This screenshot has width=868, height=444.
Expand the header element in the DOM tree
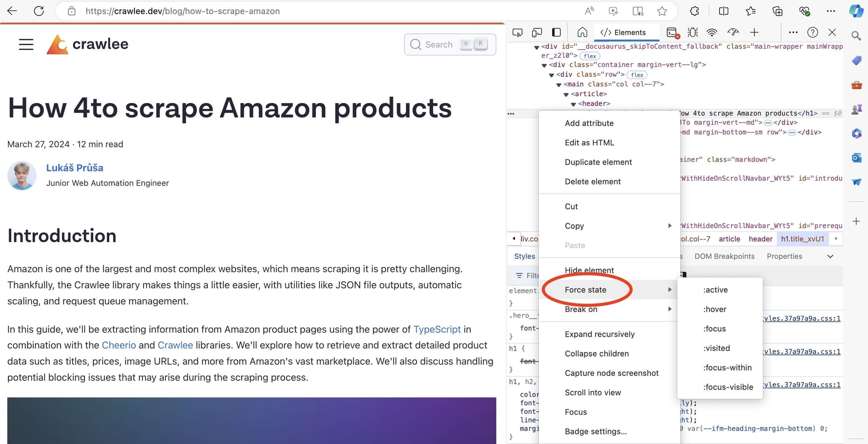pos(574,103)
